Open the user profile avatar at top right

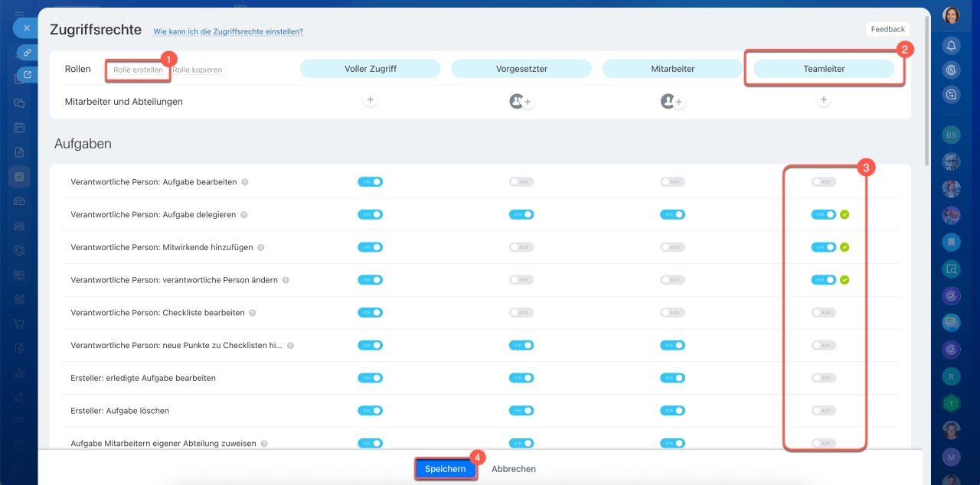click(x=951, y=16)
